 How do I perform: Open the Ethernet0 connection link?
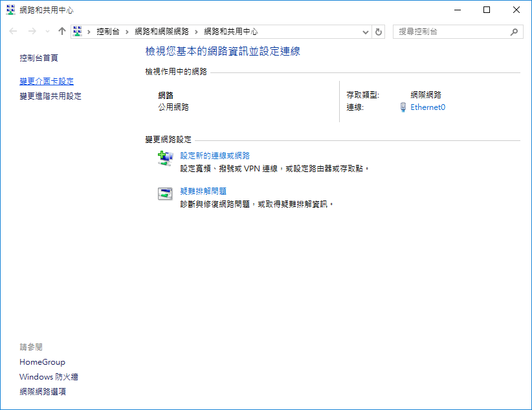tap(428, 107)
